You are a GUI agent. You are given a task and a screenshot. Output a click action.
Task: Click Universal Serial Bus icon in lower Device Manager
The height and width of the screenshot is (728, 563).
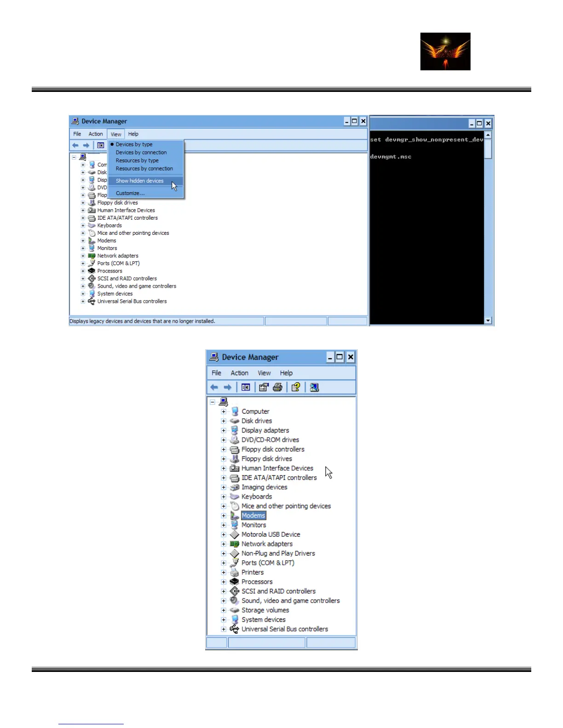[x=235, y=629]
